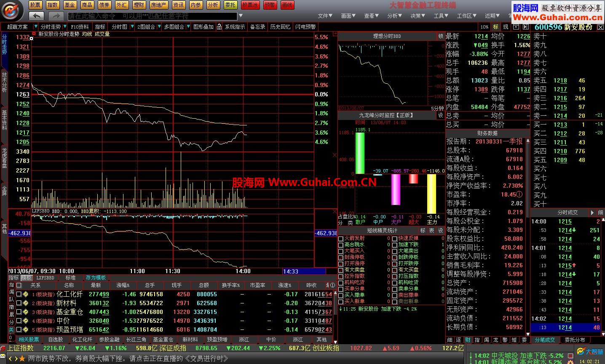Switch to the 长江三角 bottom tab
Image resolution: width=605 pixels, height=364 pixels.
[136, 339]
